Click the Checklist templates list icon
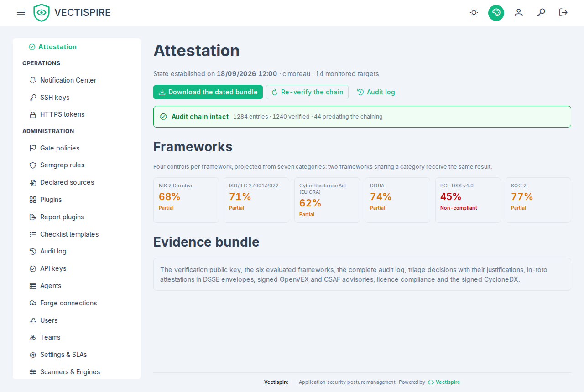The height and width of the screenshot is (392, 584). (x=33, y=234)
